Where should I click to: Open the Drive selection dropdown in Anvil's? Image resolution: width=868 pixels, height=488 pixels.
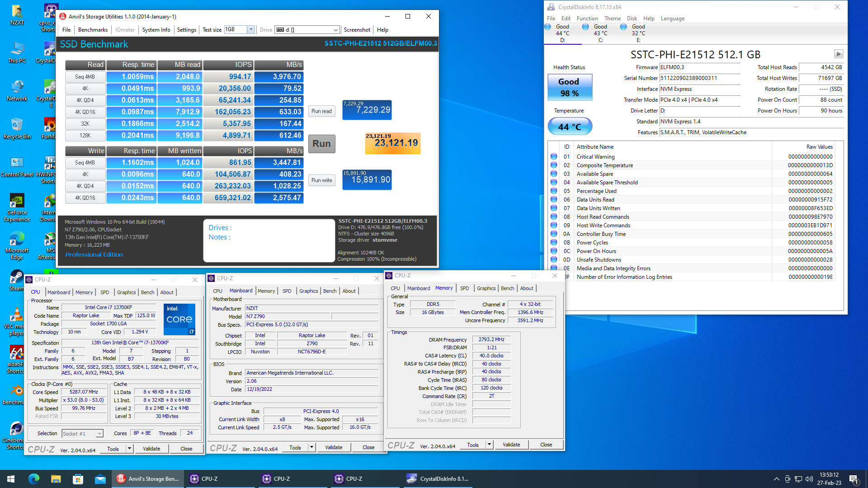click(x=335, y=29)
